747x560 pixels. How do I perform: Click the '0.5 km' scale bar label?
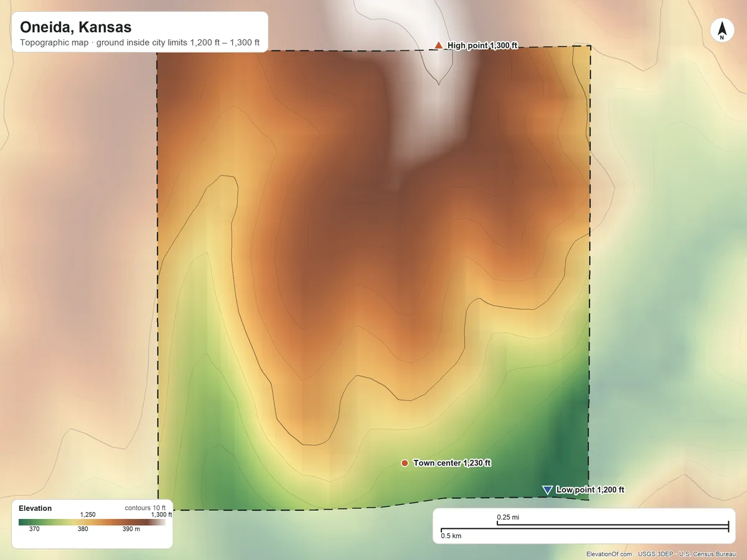(x=451, y=536)
